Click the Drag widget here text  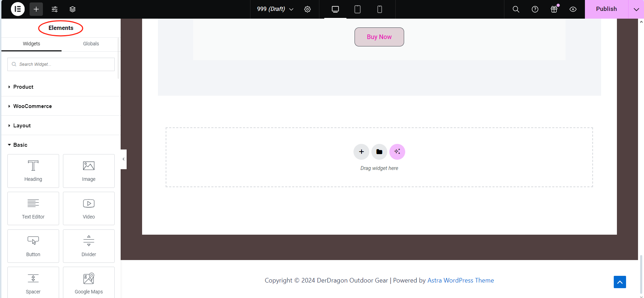(x=379, y=168)
